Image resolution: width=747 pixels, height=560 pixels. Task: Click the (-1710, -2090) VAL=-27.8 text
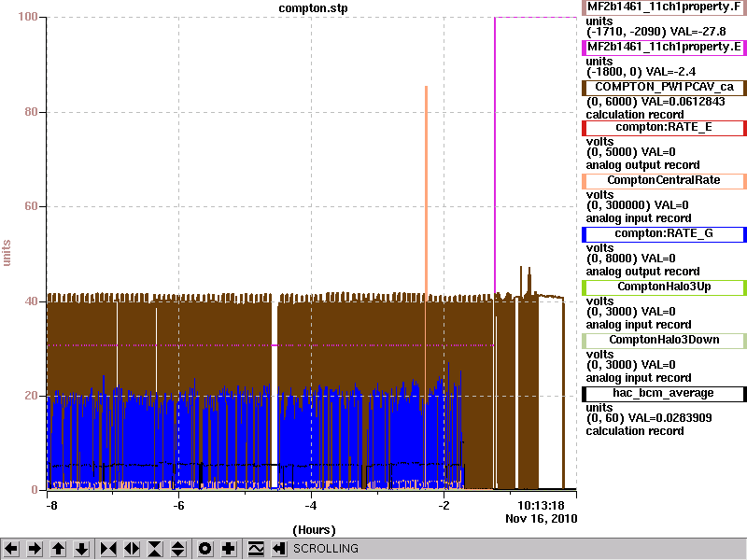click(x=655, y=32)
